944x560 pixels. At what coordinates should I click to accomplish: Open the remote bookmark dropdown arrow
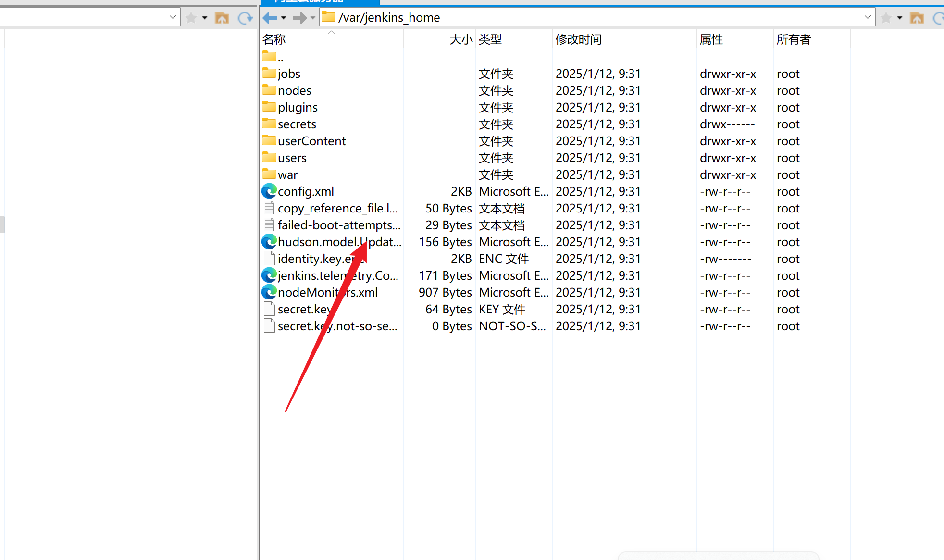click(x=900, y=18)
